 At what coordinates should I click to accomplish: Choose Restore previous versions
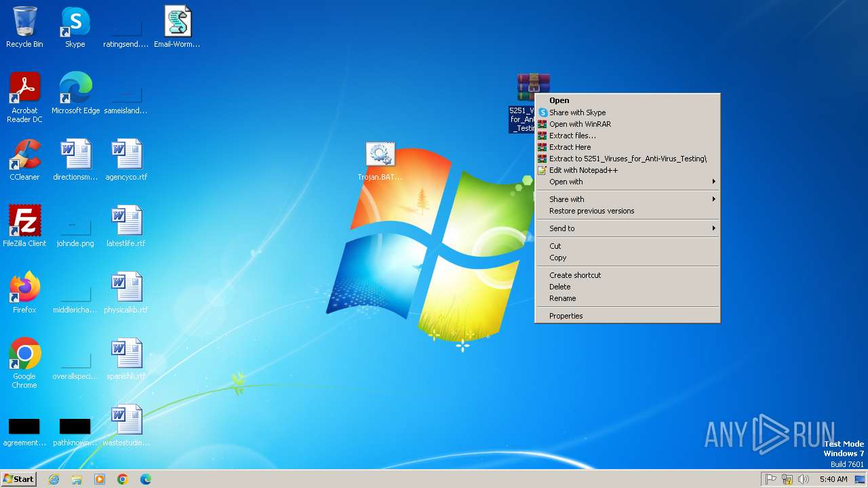pyautogui.click(x=627, y=211)
